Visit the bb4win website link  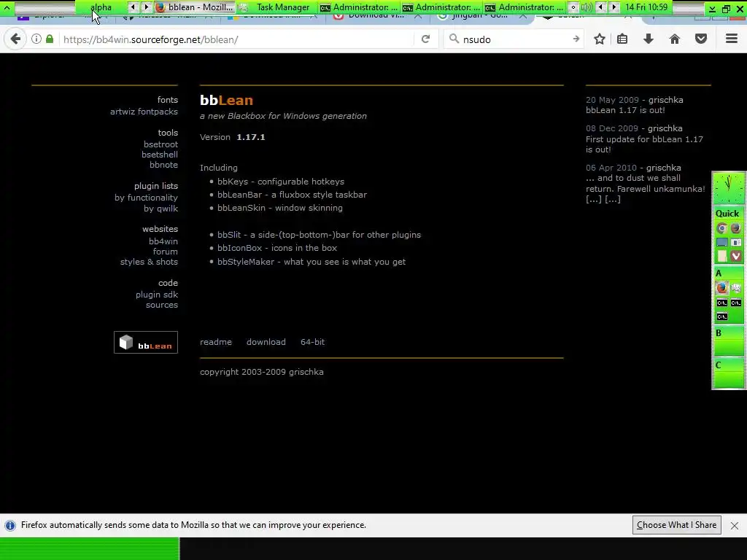[x=163, y=241]
